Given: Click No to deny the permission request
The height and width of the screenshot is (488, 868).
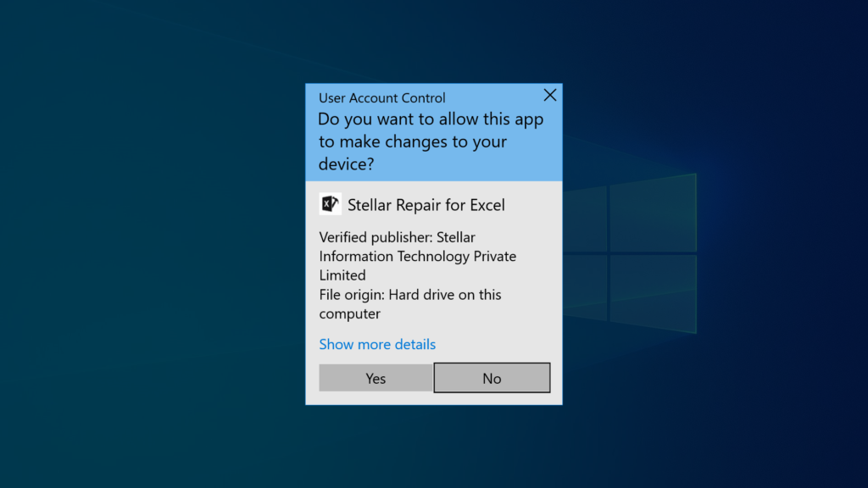Looking at the screenshot, I should (492, 378).
